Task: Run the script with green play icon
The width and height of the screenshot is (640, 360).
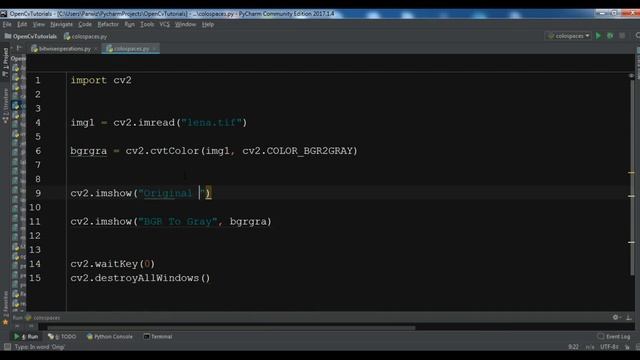Action: pyautogui.click(x=598, y=36)
